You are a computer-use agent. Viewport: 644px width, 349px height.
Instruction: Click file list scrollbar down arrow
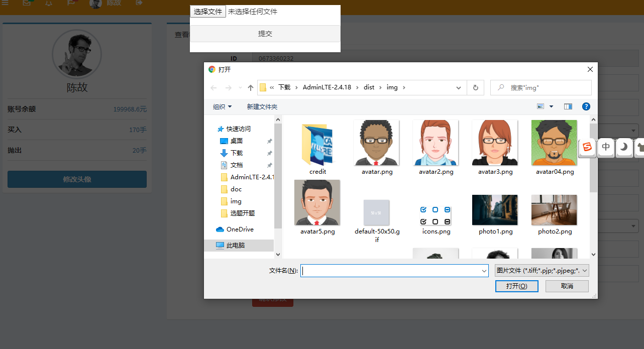click(594, 255)
